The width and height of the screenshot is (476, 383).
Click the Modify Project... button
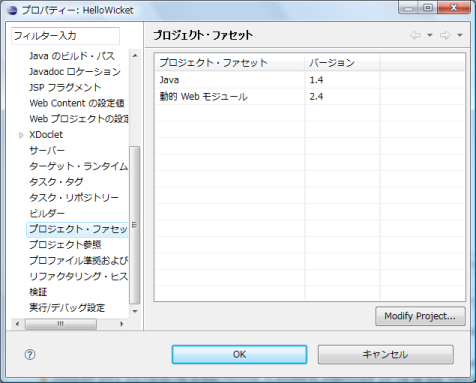[420, 316]
